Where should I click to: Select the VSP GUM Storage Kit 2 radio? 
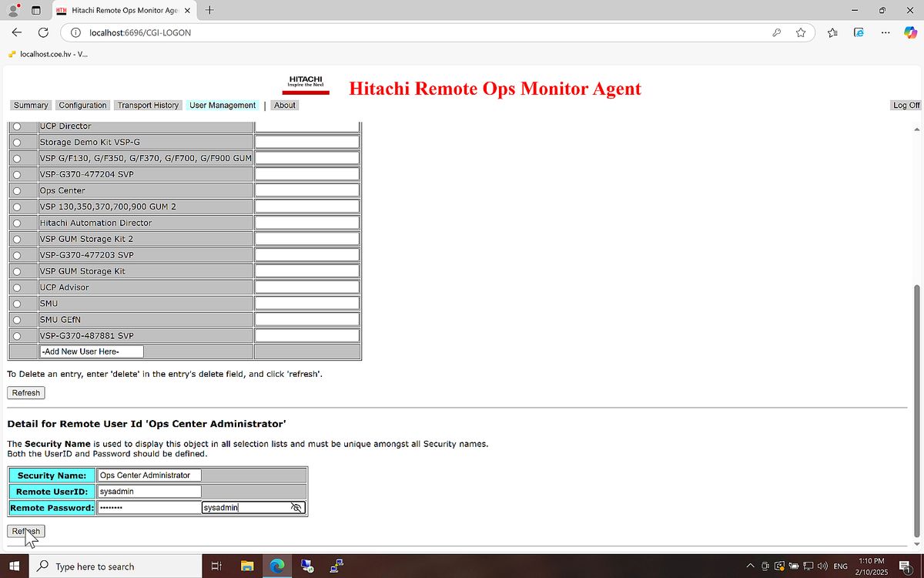(17, 240)
